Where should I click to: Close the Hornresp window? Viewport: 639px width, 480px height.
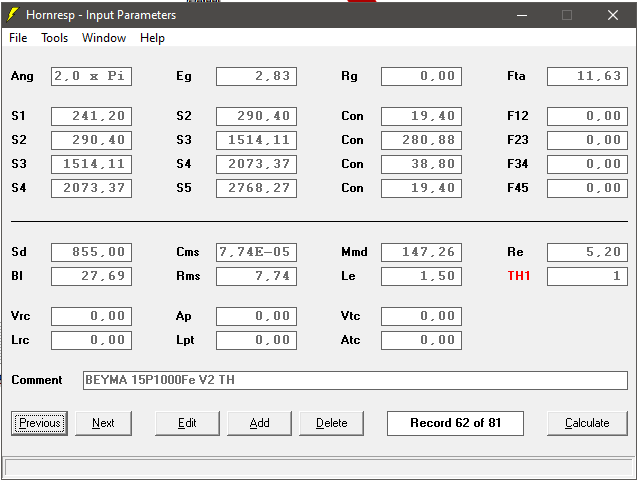(x=613, y=15)
